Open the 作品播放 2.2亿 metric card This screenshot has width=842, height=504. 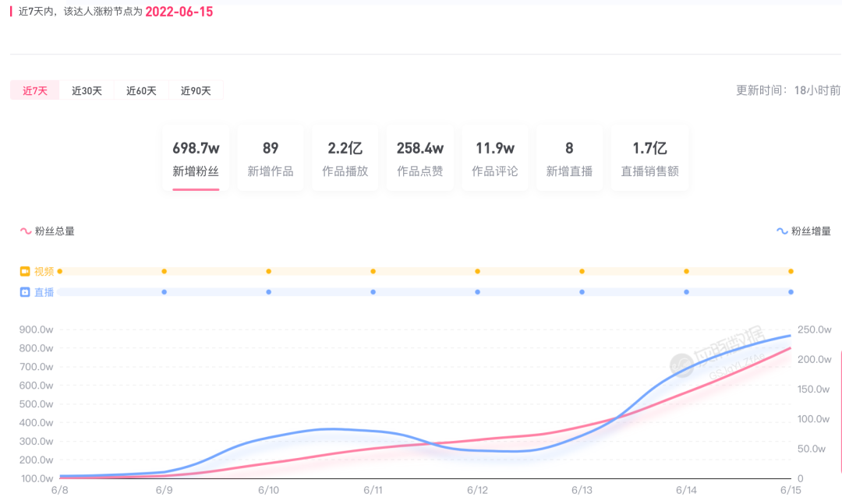[345, 158]
